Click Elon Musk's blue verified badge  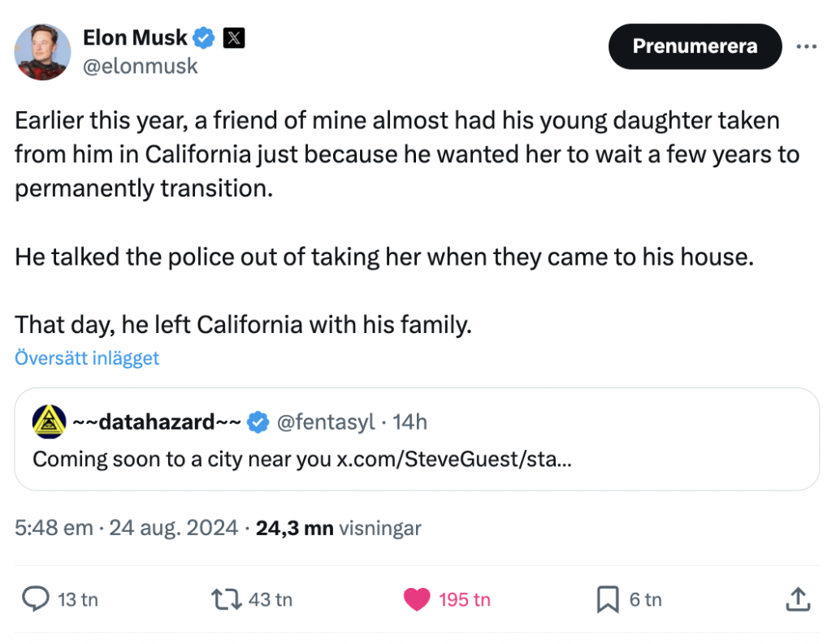click(x=204, y=37)
